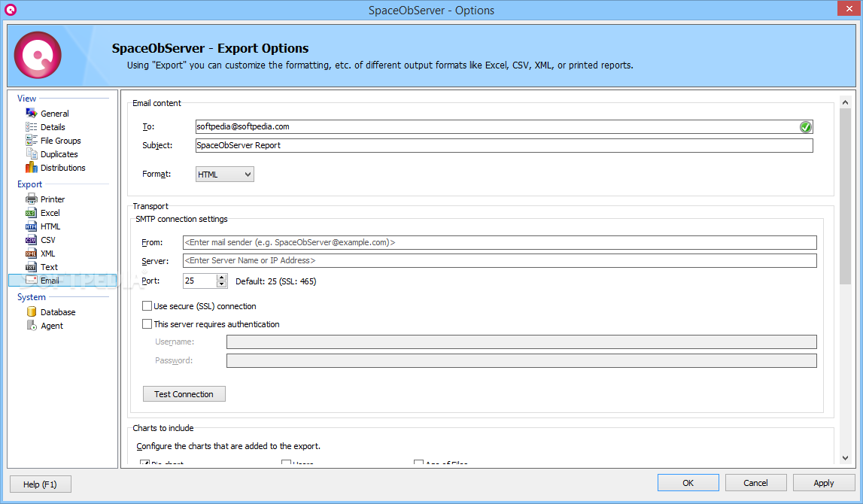The image size is (863, 504).
Task: Click the 'Charts to include' group label
Action: point(163,428)
